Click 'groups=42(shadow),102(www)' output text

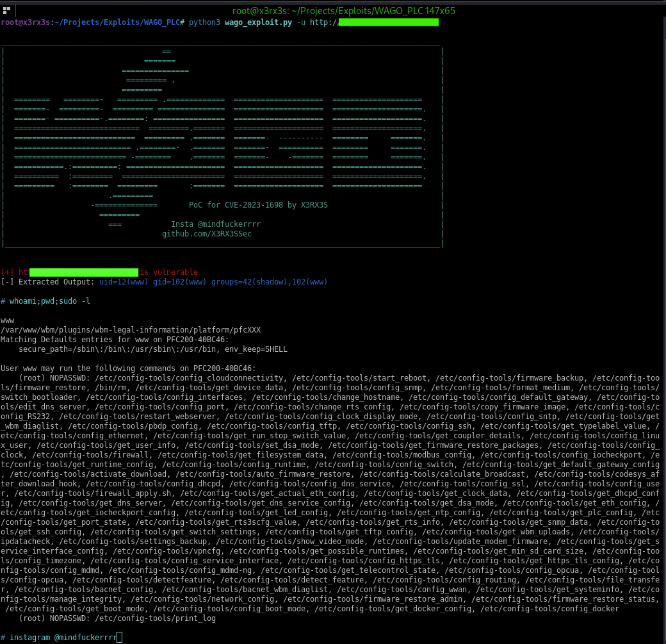pos(270,282)
